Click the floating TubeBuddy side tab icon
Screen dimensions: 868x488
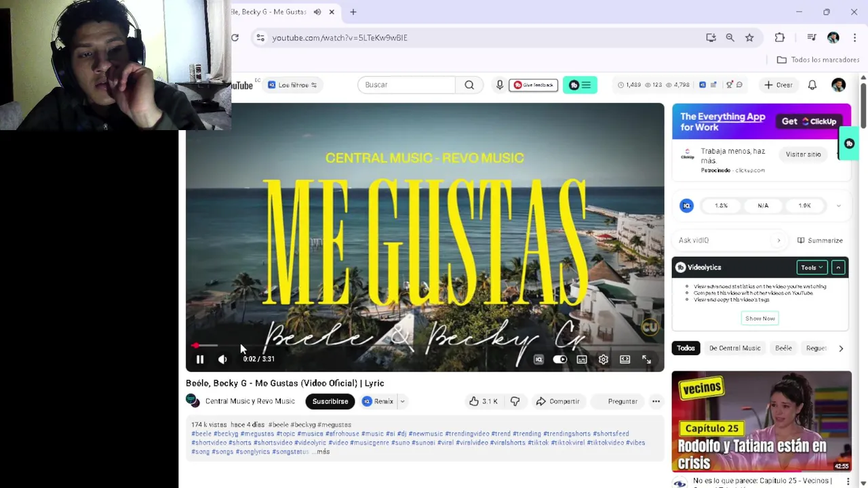(x=850, y=144)
